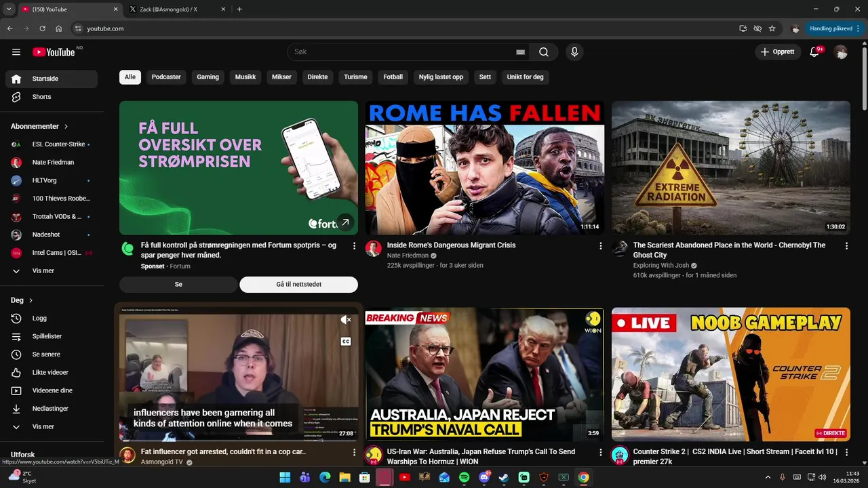868x488 pixels.
Task: Open Nedlastinger in the sidebar
Action: [x=52, y=409]
